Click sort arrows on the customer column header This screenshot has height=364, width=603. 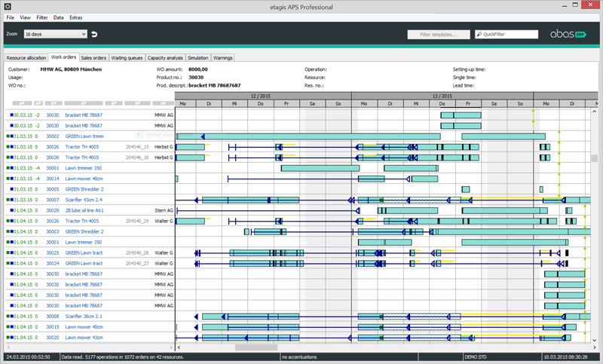(163, 103)
